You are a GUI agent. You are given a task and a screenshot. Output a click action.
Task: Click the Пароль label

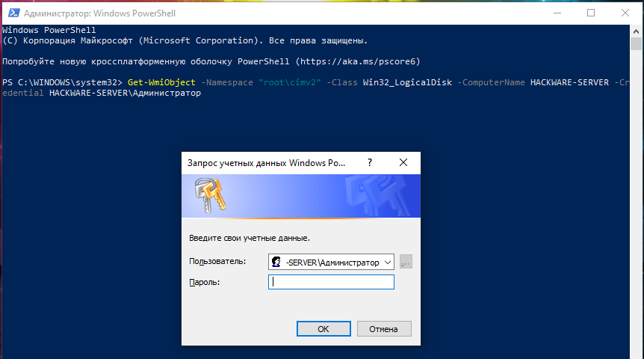click(205, 281)
